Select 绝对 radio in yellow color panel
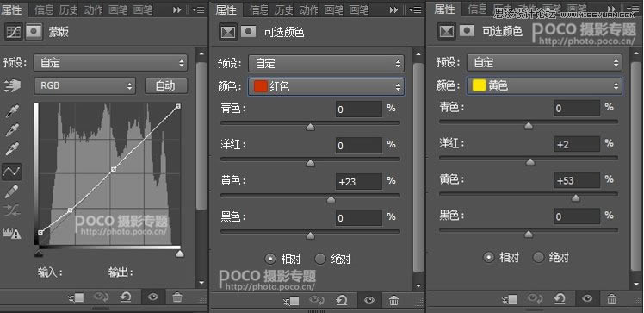Image resolution: width=644 pixels, height=313 pixels. tap(538, 258)
